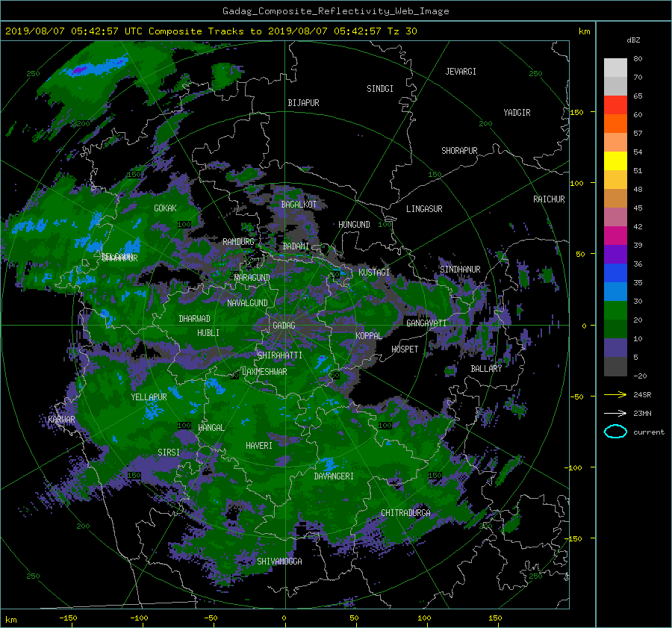Click the BIJAPUR city label
The height and width of the screenshot is (628, 672).
click(303, 103)
